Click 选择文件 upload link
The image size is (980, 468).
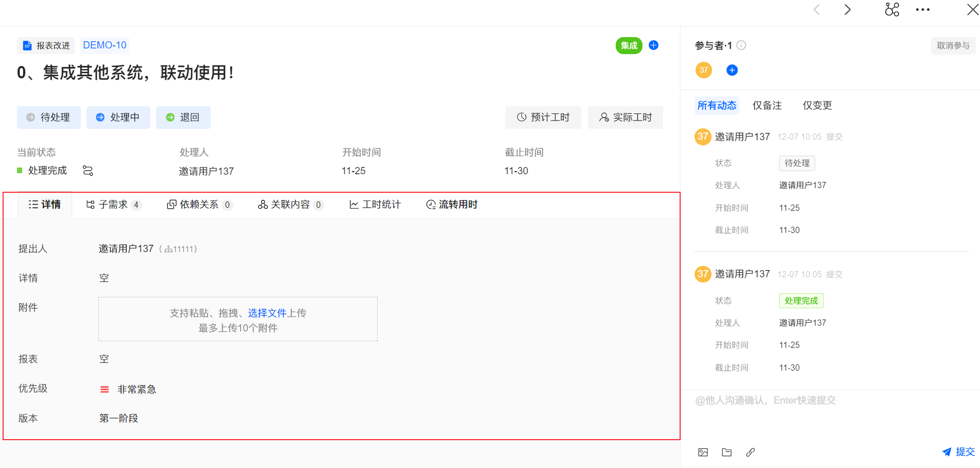click(267, 313)
